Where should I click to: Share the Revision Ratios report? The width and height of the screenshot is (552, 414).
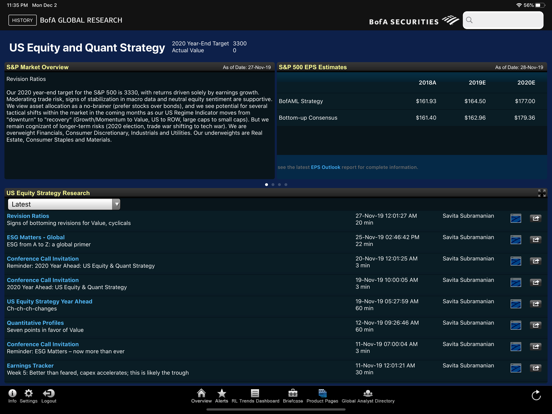pyautogui.click(x=535, y=219)
